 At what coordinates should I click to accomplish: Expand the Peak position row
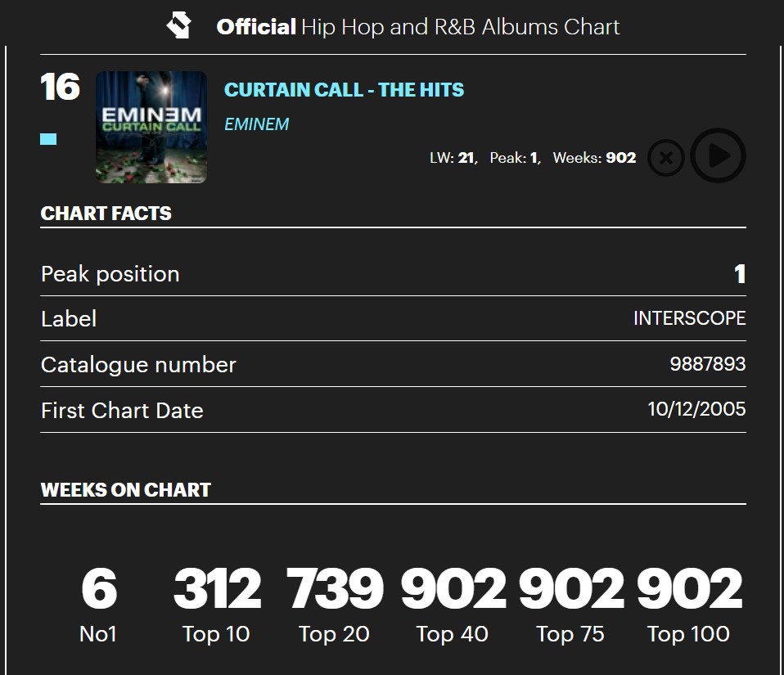pyautogui.click(x=393, y=273)
